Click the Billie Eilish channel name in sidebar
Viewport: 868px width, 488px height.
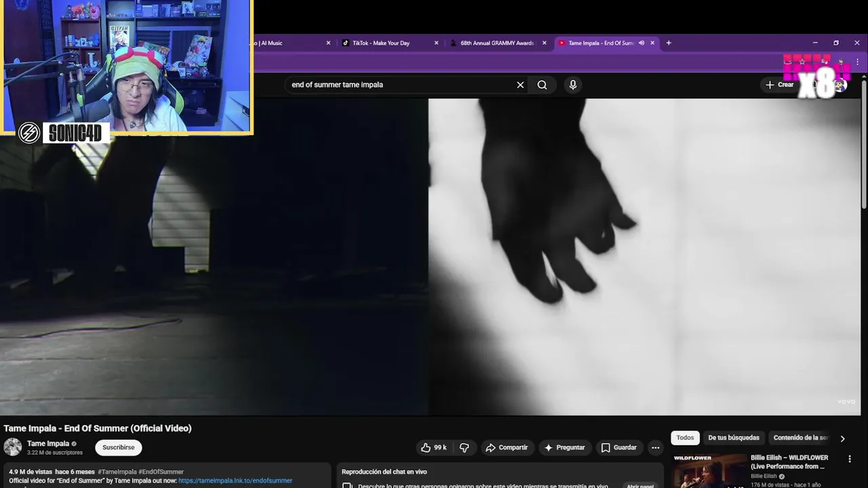pyautogui.click(x=764, y=476)
